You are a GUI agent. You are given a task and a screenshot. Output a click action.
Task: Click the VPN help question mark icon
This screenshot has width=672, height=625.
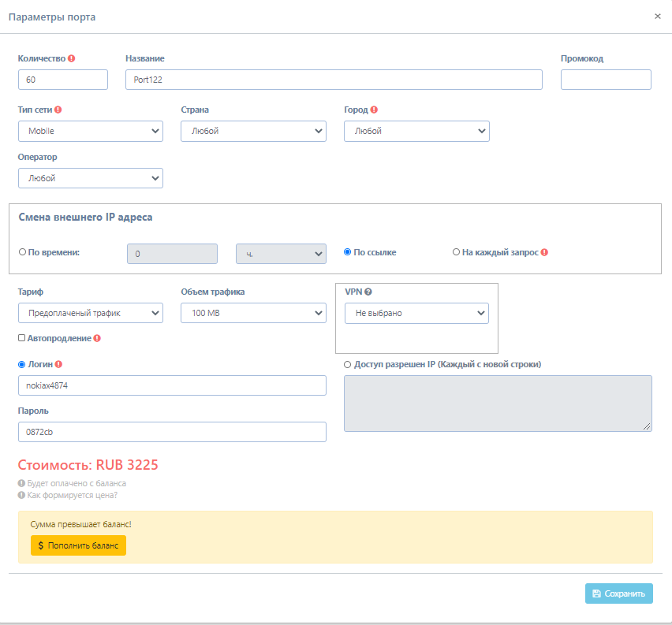(x=368, y=292)
